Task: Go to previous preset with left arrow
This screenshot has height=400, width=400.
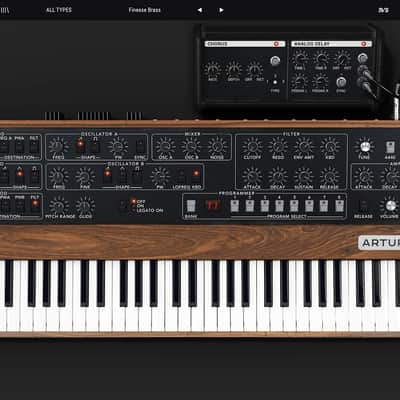Action: [200, 10]
